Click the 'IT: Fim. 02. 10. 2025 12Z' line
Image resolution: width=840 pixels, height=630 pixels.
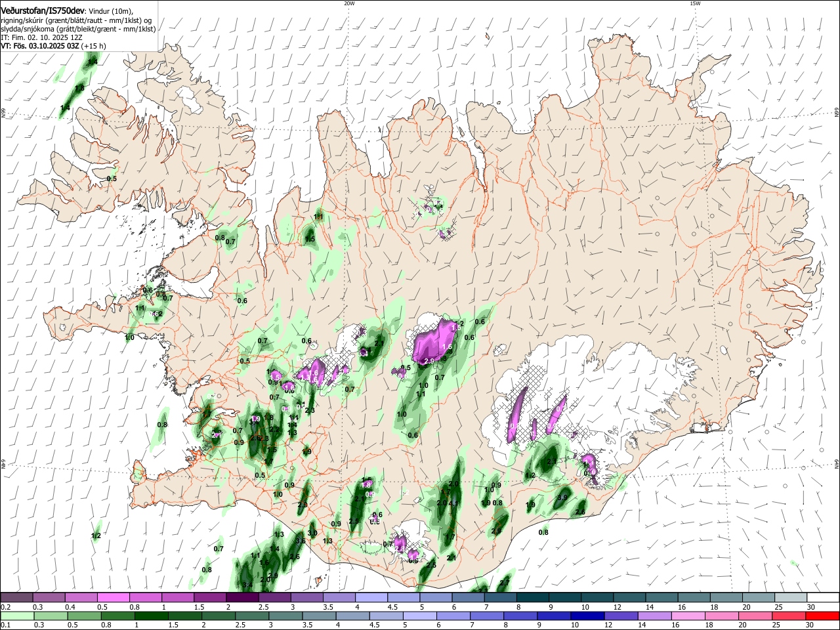[x=41, y=37]
